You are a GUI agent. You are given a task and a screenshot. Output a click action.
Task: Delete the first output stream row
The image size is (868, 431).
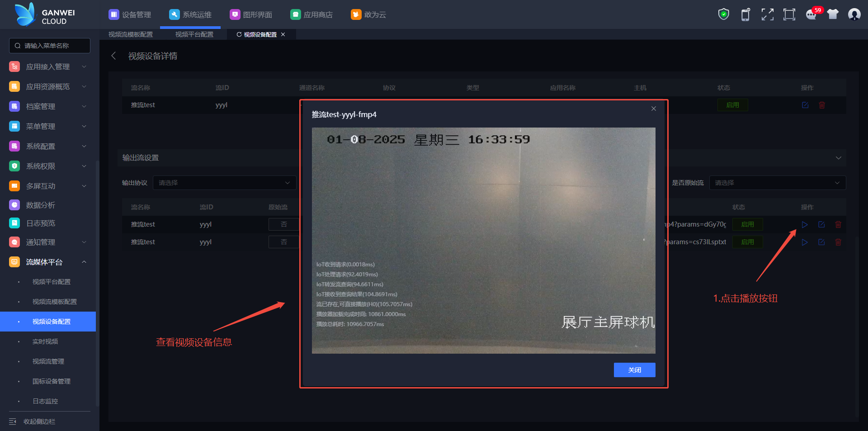click(838, 224)
